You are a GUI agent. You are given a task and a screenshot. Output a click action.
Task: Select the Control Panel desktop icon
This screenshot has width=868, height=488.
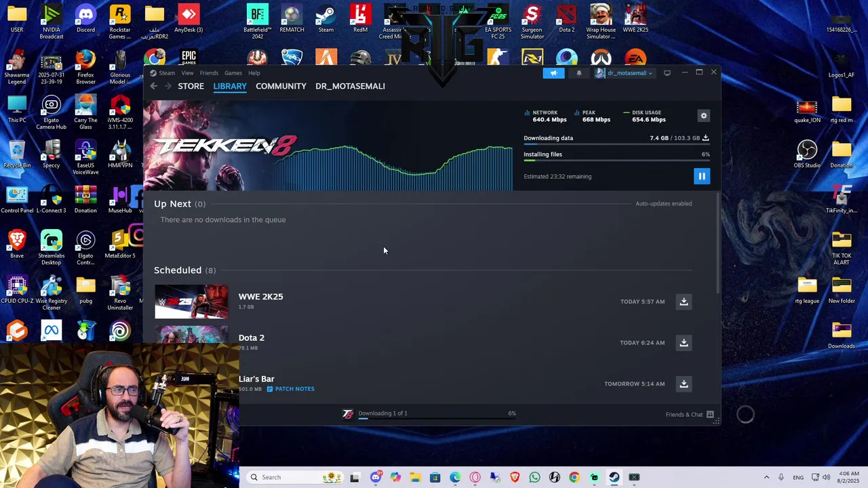pos(17,199)
